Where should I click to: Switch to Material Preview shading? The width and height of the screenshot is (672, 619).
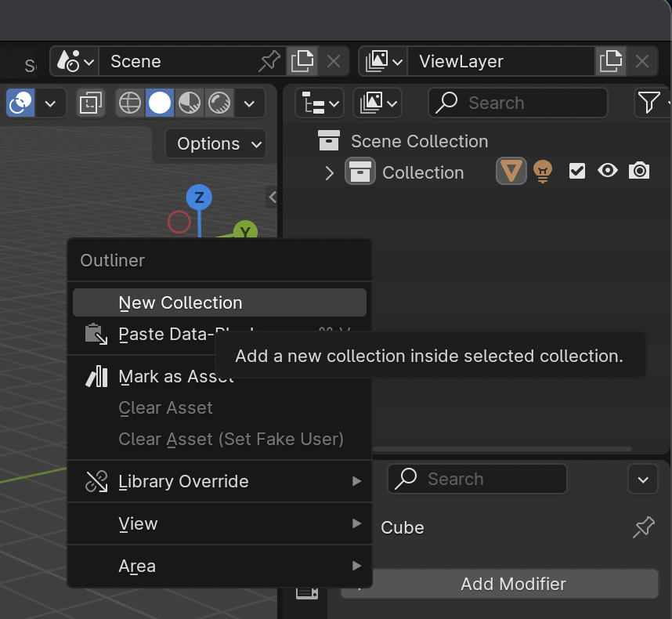pos(189,103)
